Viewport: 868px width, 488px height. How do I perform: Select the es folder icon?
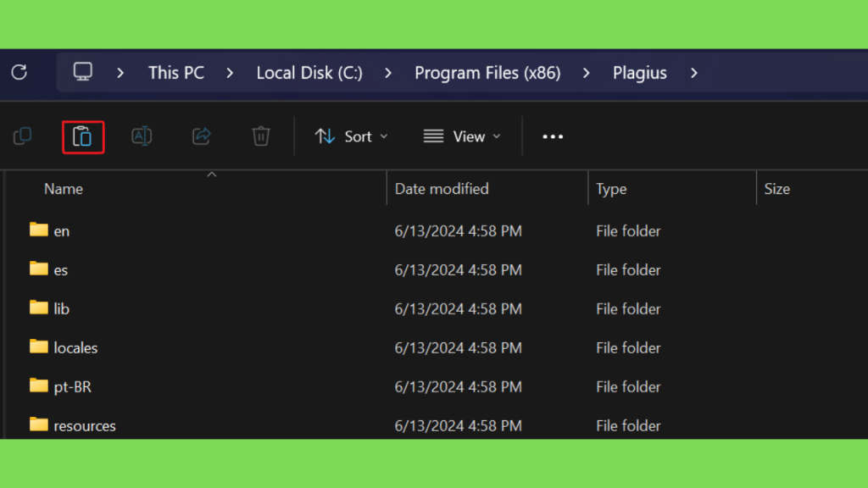(x=39, y=269)
